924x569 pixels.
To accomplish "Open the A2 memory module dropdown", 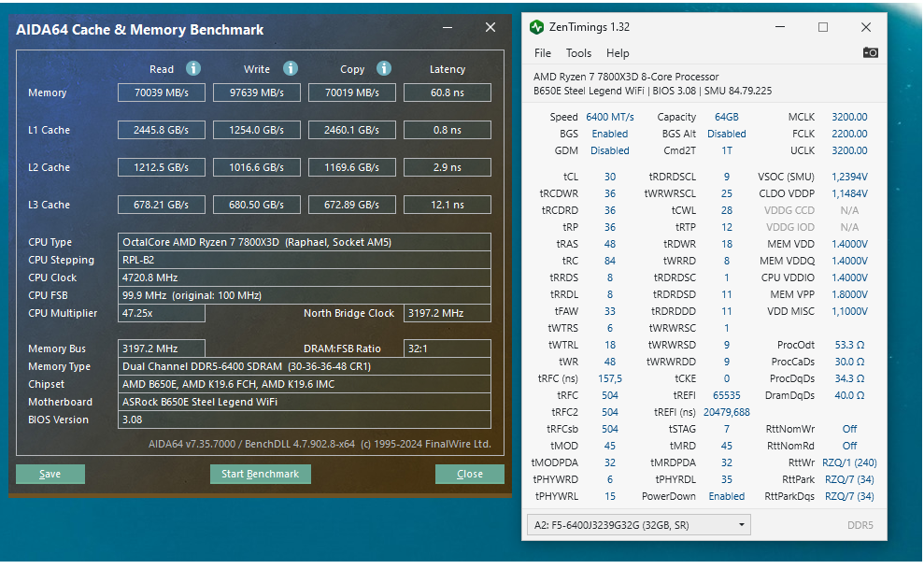I will click(638, 525).
